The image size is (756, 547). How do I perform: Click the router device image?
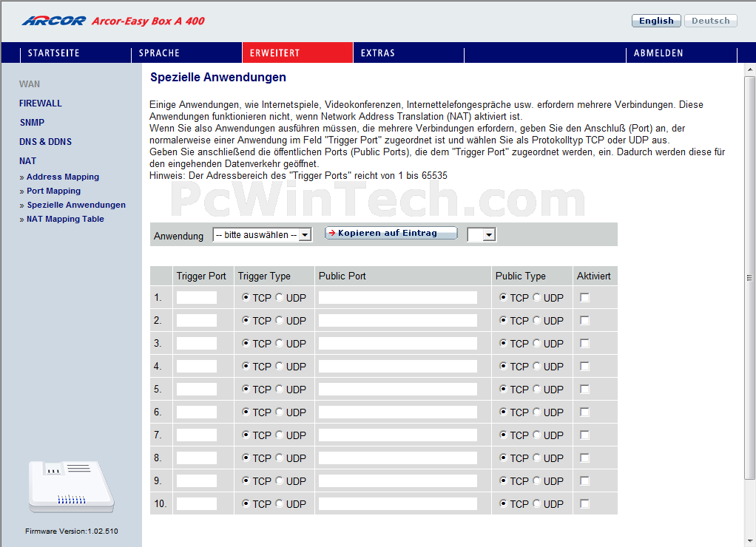(71, 486)
